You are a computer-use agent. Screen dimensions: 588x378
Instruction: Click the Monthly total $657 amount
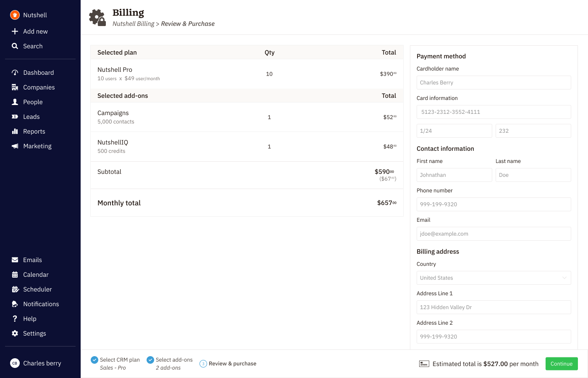click(387, 203)
